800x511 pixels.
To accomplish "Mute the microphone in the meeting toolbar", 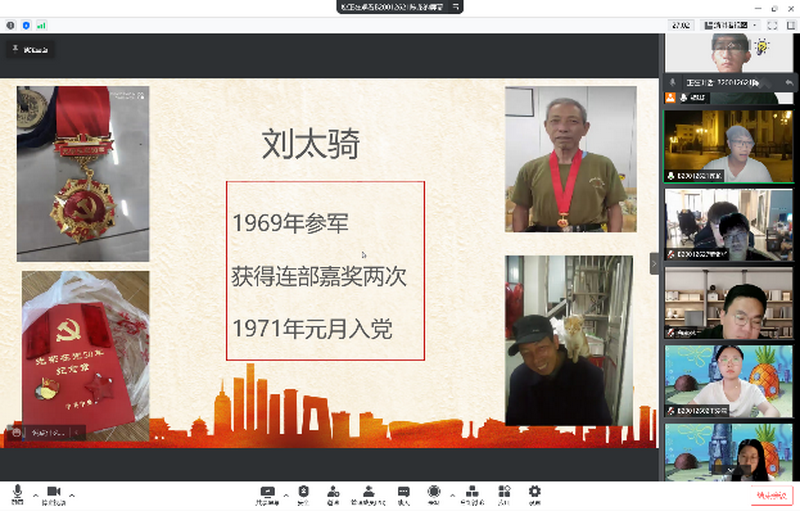I will [x=17, y=492].
